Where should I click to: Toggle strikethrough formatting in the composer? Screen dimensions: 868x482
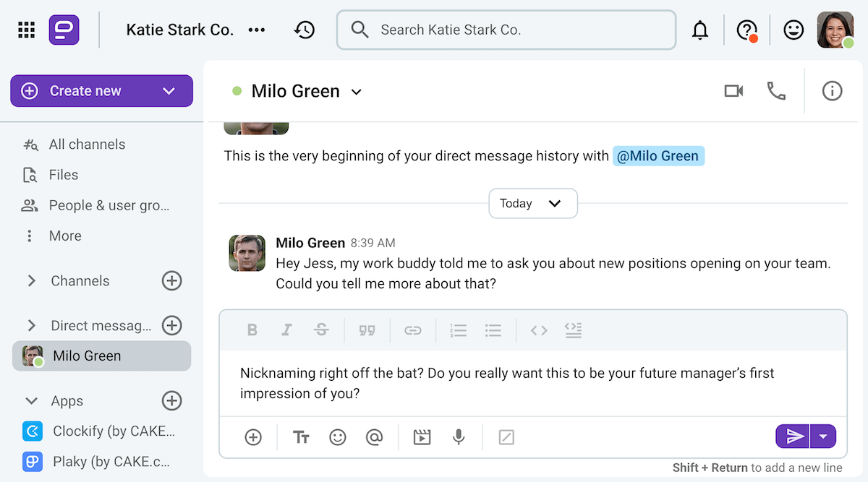point(321,330)
